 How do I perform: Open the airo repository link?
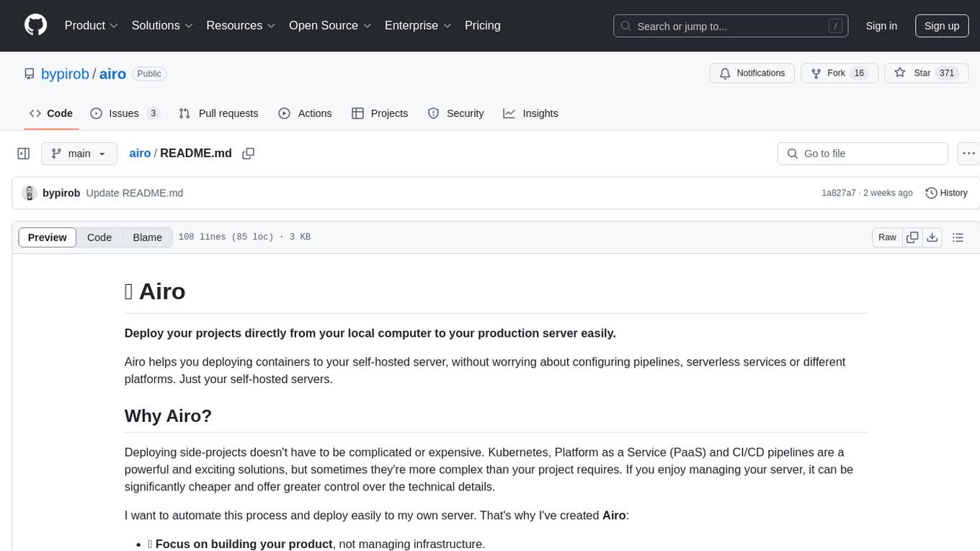(x=112, y=74)
